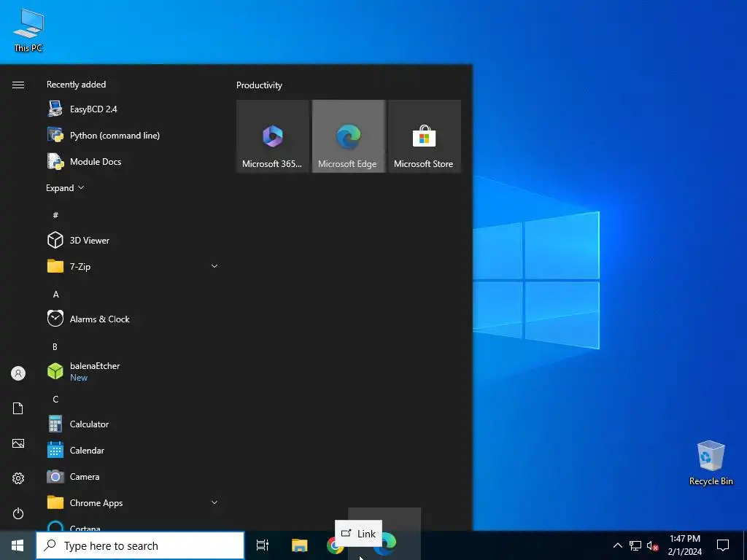Open Python (command line) entry
The image size is (747, 560).
coord(133,135)
